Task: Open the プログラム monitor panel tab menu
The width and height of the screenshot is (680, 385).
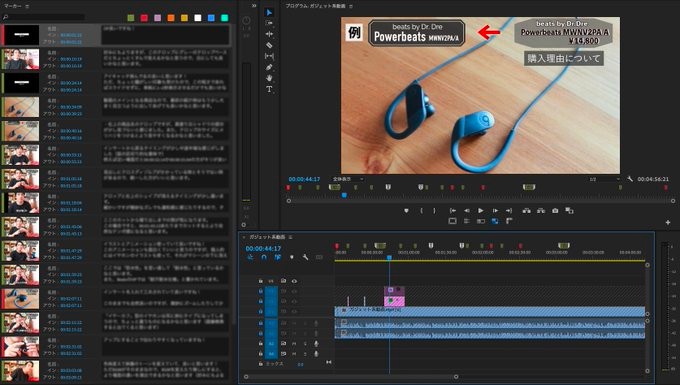Action: (x=351, y=6)
